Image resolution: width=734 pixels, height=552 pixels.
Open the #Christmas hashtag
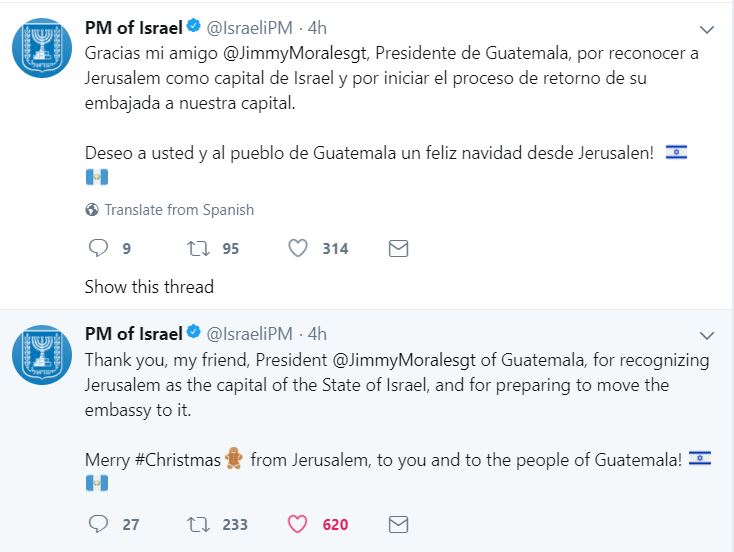pos(177,460)
